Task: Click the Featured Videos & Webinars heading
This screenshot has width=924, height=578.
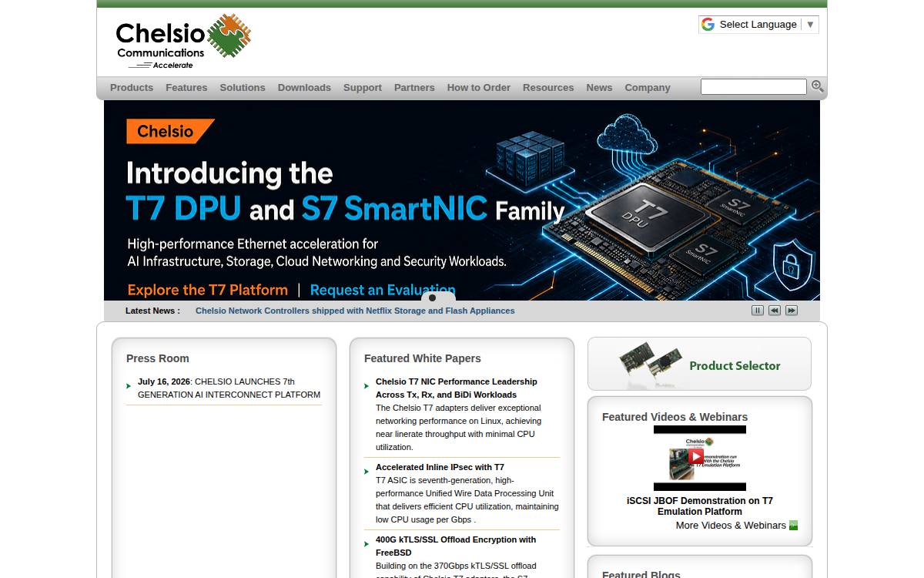Action: tap(675, 417)
